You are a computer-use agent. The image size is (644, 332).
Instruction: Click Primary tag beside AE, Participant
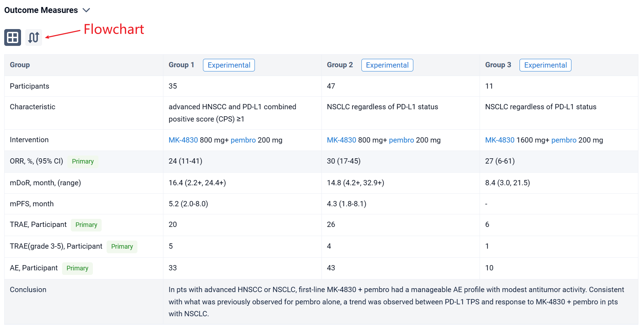[x=77, y=268]
